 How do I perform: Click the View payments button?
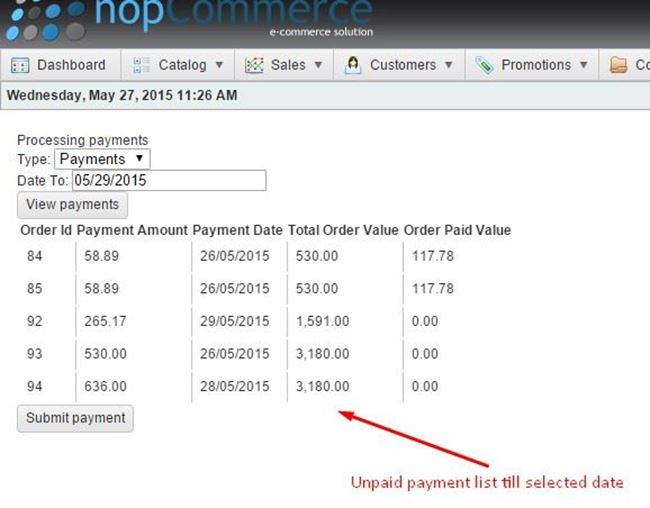pos(73,205)
